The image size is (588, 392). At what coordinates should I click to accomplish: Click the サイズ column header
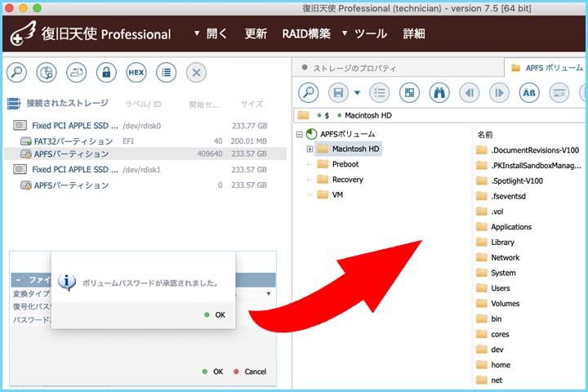pyautogui.click(x=252, y=104)
